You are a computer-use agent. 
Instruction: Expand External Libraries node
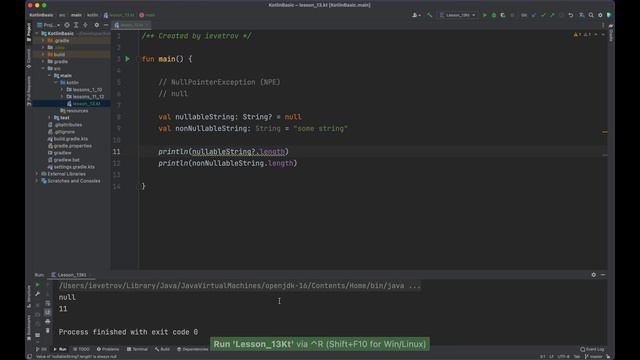tap(37, 174)
